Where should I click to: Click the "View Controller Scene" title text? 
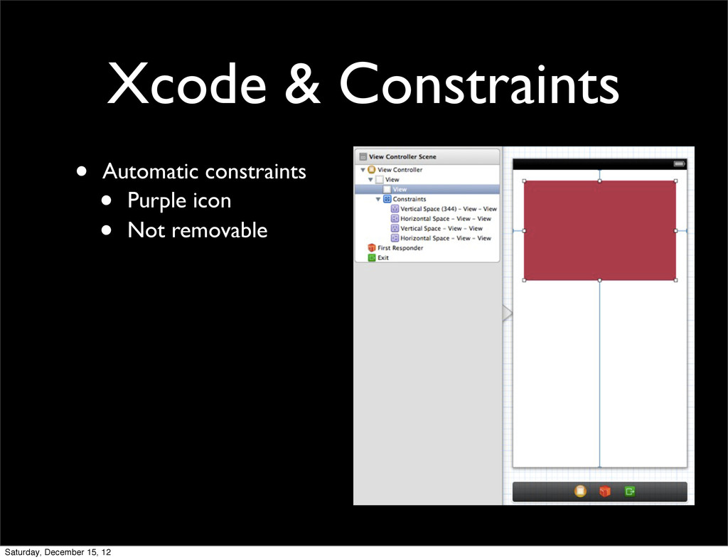pyautogui.click(x=402, y=157)
